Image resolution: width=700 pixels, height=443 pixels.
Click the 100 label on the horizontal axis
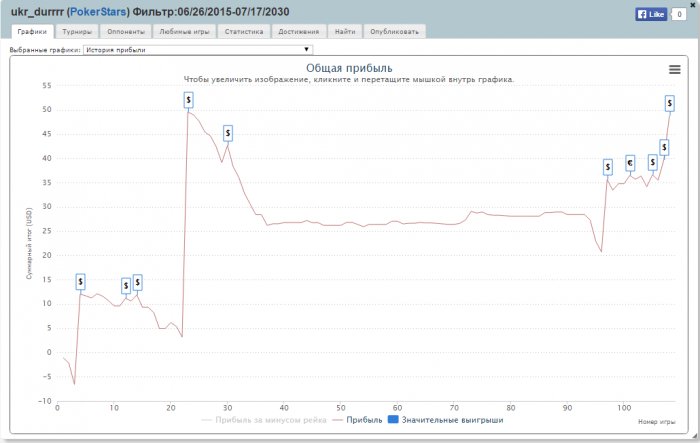click(624, 408)
